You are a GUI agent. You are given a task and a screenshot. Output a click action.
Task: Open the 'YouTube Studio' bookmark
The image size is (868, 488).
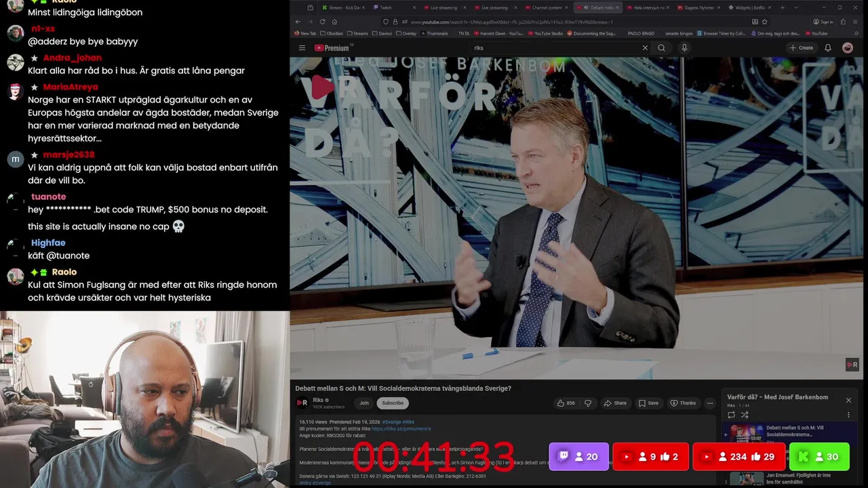(545, 33)
